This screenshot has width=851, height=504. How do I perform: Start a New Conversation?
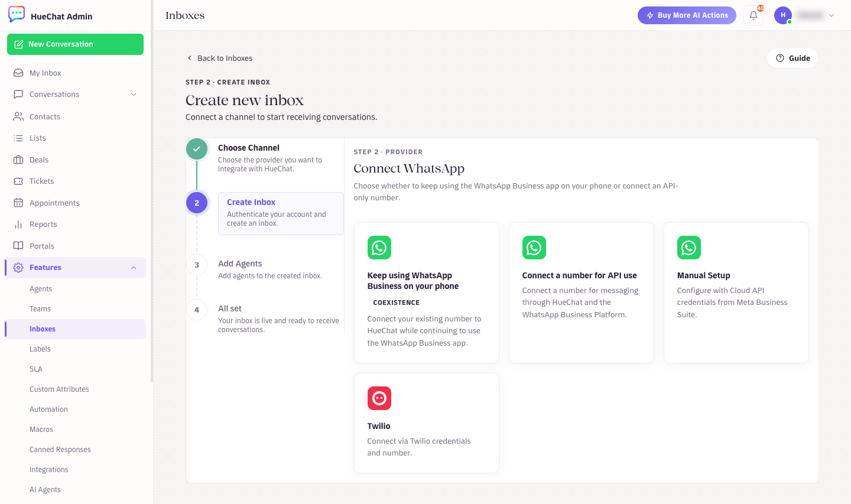(75, 44)
